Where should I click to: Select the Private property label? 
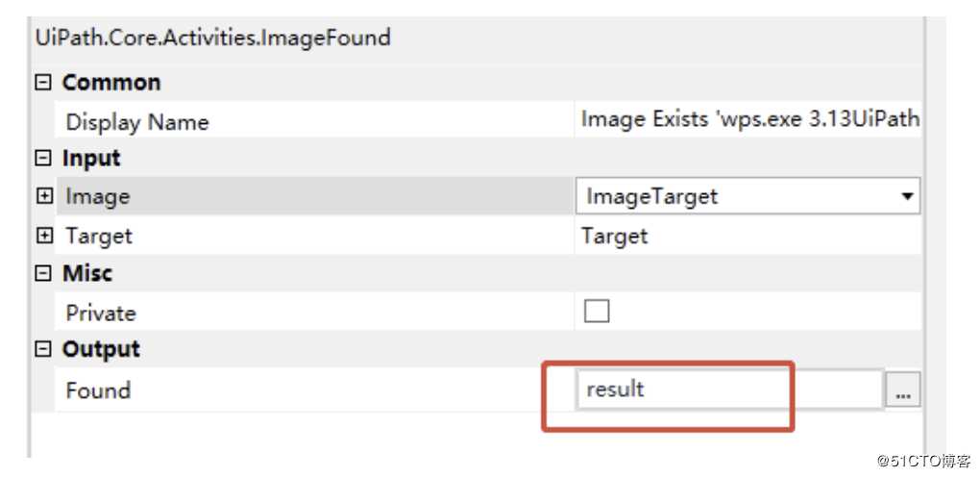100,313
